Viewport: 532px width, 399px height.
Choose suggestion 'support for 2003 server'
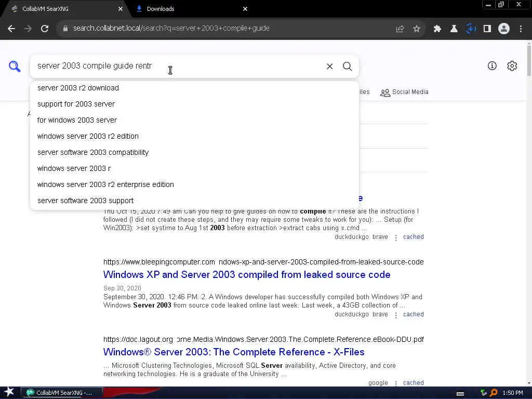point(194,104)
